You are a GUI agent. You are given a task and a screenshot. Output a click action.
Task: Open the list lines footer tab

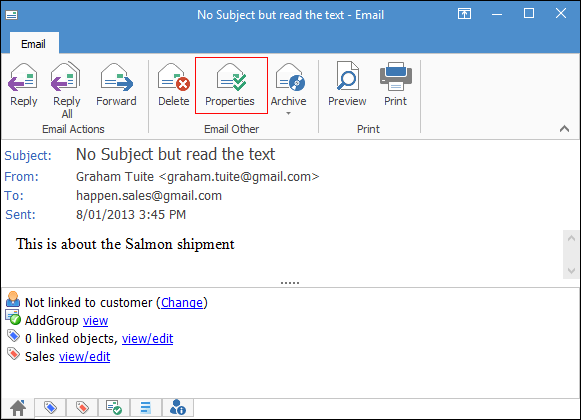146,408
